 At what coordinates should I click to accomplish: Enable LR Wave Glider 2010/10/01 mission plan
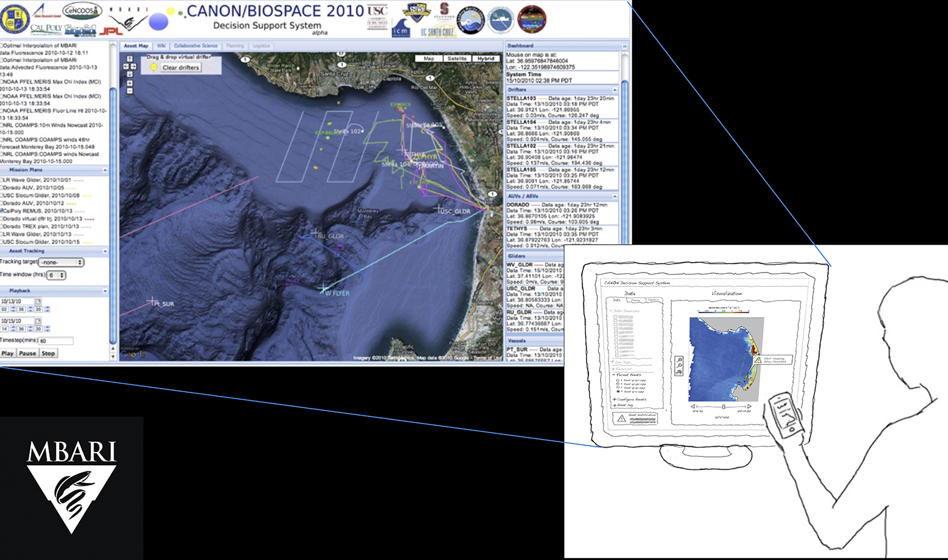[2, 180]
